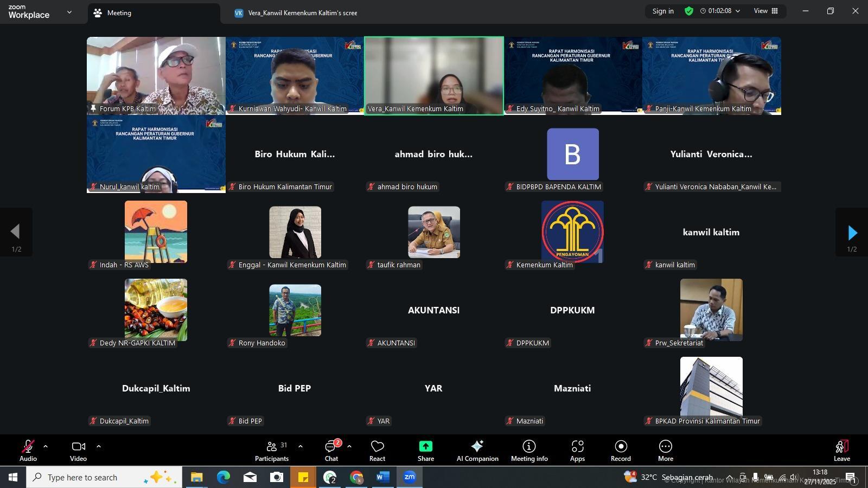Image resolution: width=868 pixels, height=488 pixels.
Task: Go to the next page of participants
Action: pyautogui.click(x=852, y=233)
